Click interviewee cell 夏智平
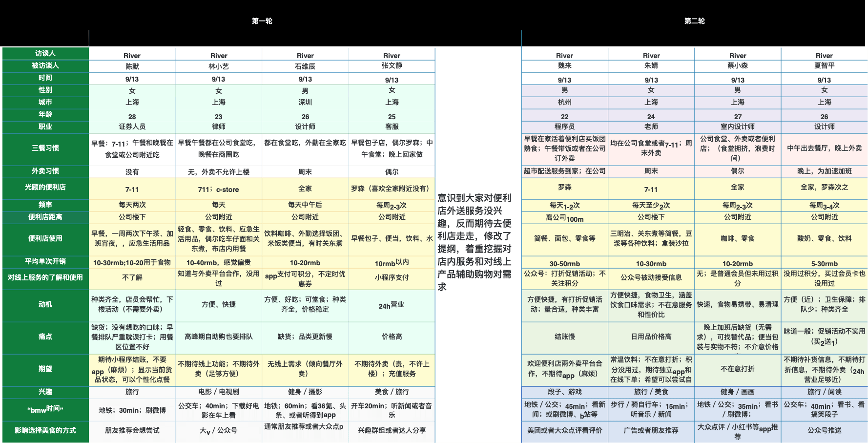The image size is (868, 443). (824, 65)
